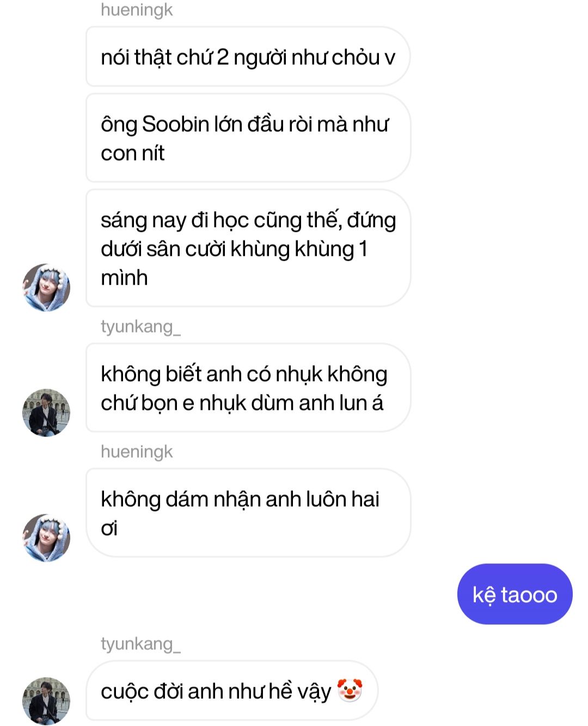Tap the 'không biết anh có nhụk không' bubble
The image size is (588, 726).
(x=248, y=388)
